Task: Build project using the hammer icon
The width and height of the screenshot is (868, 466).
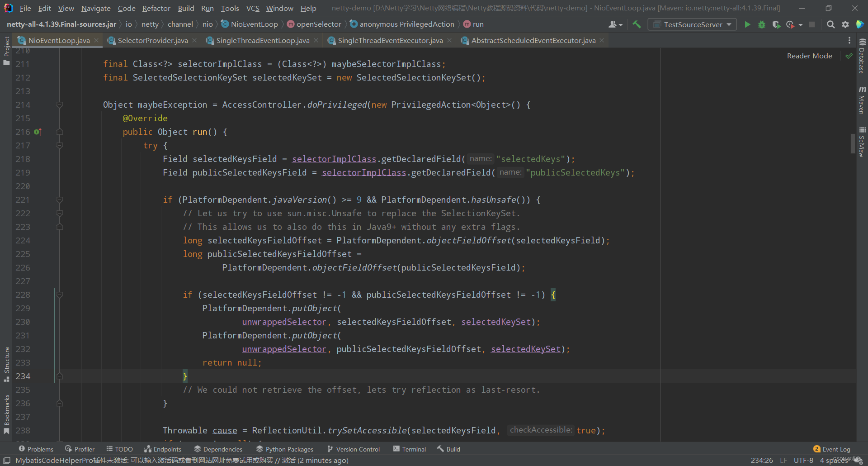Action: tap(637, 24)
